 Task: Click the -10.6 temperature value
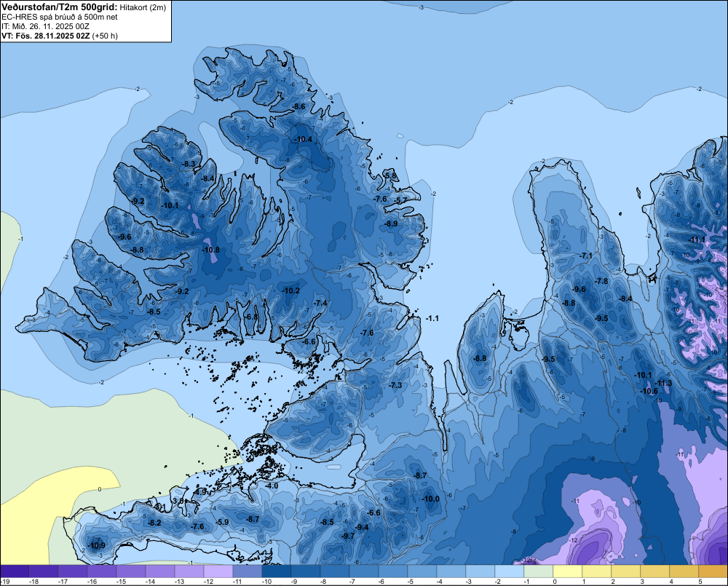649,391
